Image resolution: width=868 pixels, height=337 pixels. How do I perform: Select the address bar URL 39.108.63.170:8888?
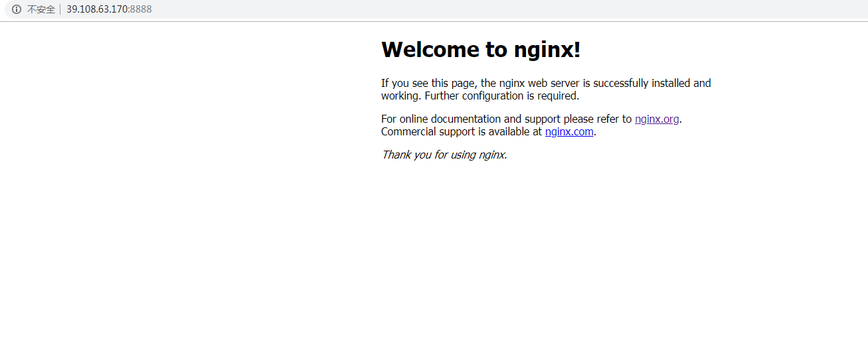(109, 9)
